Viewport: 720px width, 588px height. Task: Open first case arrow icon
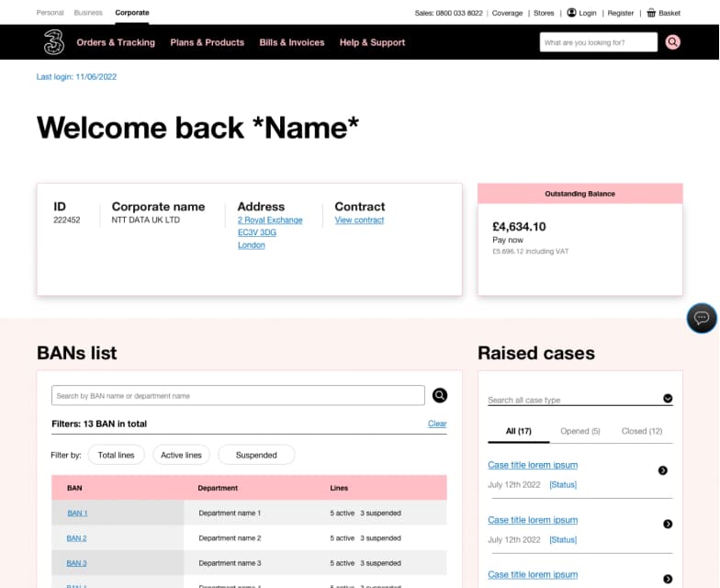[663, 470]
